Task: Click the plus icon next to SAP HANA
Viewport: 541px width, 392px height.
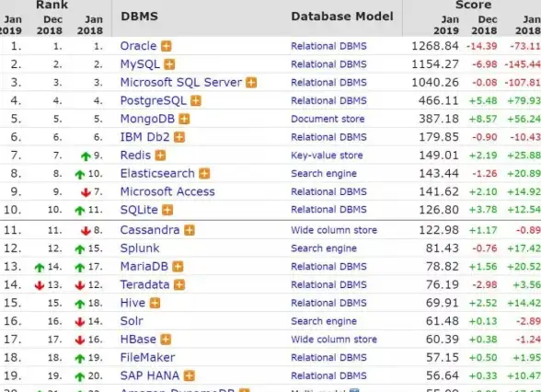Action: click(190, 375)
